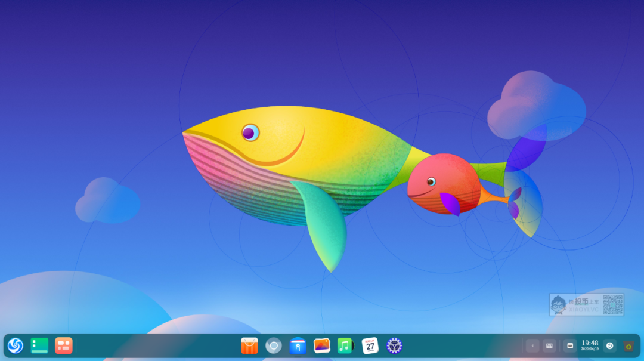Click the cartoon avatar in the watermark
Viewport: 644px width, 361px height.
(x=559, y=305)
